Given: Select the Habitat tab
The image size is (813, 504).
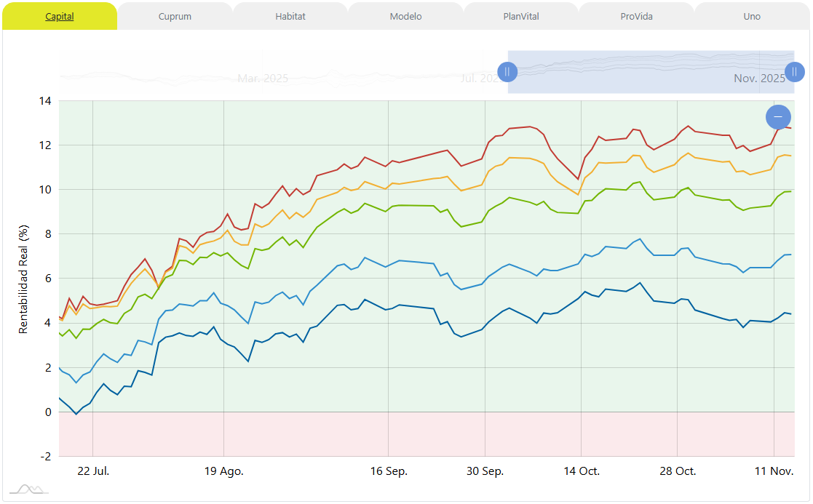Looking at the screenshot, I should tap(290, 16).
